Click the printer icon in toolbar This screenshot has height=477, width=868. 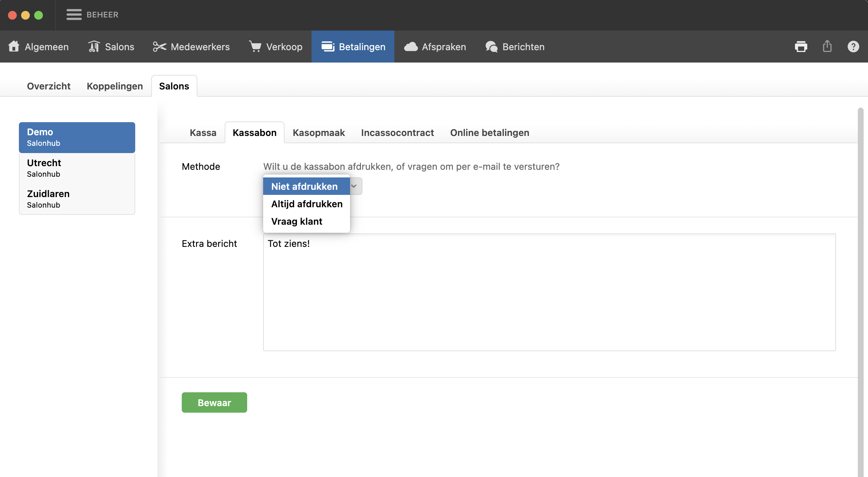pos(801,47)
